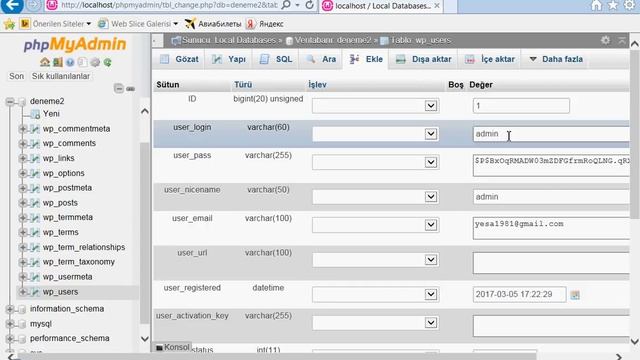Open the function dropdown for ID row
This screenshot has height=360, width=640.
coord(376,106)
